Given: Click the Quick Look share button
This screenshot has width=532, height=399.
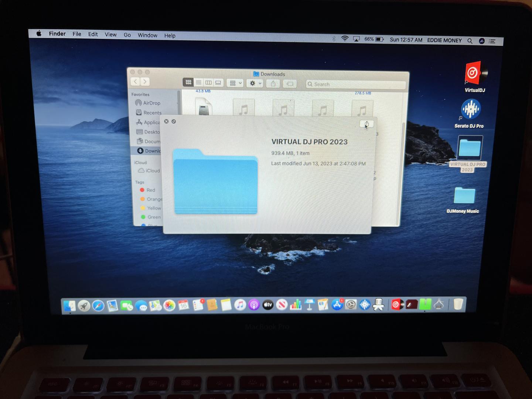Looking at the screenshot, I should [x=366, y=124].
